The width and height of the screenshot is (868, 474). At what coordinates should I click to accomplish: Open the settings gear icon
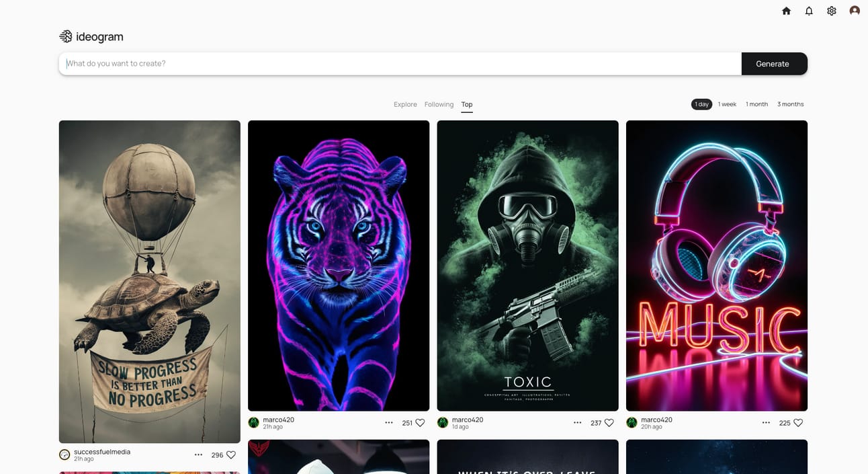(832, 11)
